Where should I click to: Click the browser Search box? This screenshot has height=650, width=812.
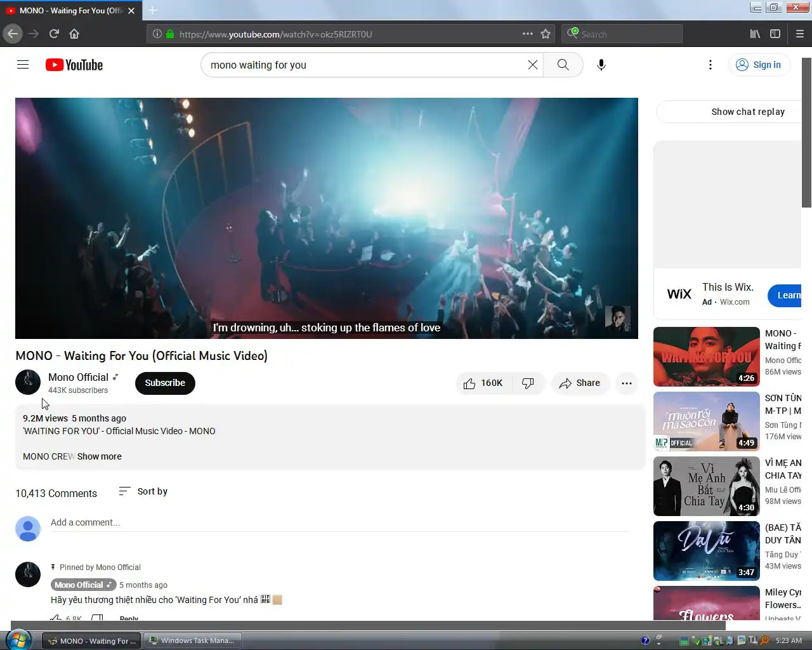click(x=622, y=34)
